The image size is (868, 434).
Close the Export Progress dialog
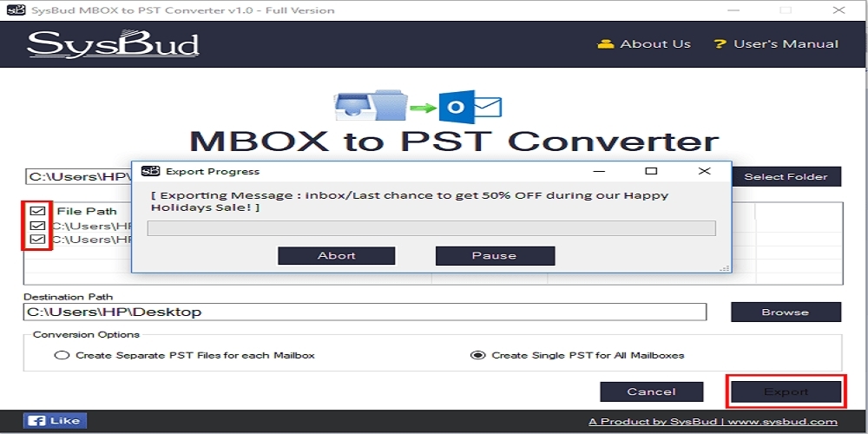704,172
